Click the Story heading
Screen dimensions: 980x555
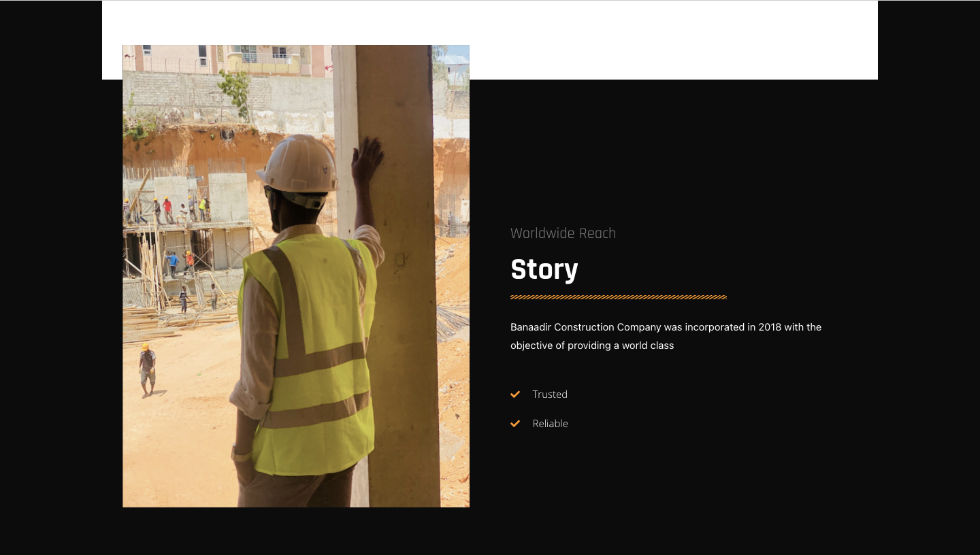544,270
